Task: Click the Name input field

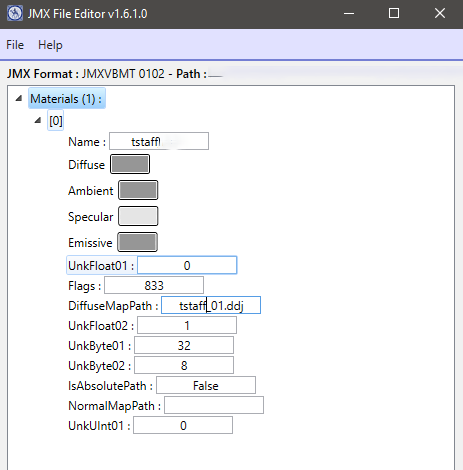Action: coord(159,141)
